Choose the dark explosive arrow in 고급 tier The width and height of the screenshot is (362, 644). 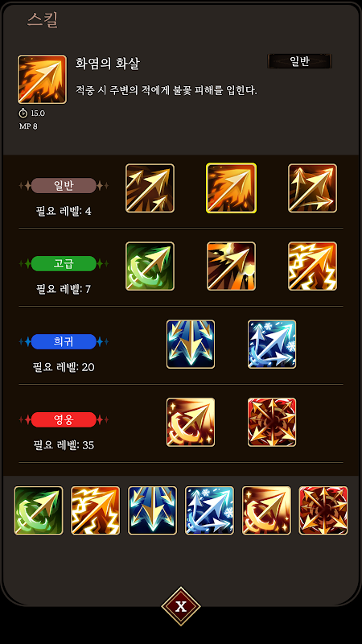pyautogui.click(x=231, y=266)
